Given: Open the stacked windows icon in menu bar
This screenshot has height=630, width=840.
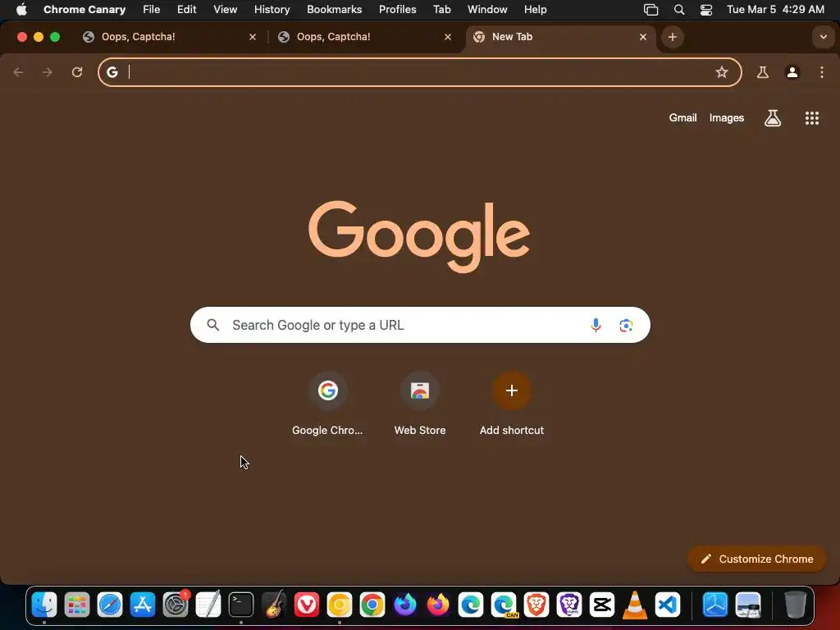Looking at the screenshot, I should [651, 9].
